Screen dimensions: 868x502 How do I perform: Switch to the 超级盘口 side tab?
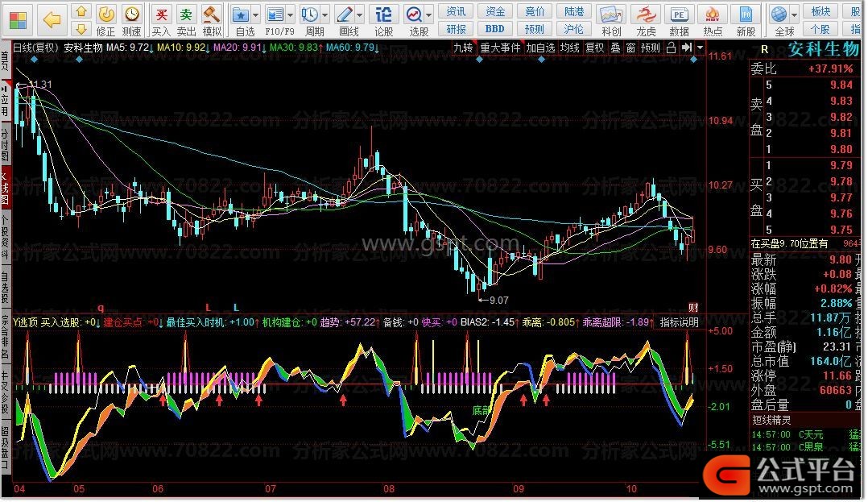pos(5,446)
